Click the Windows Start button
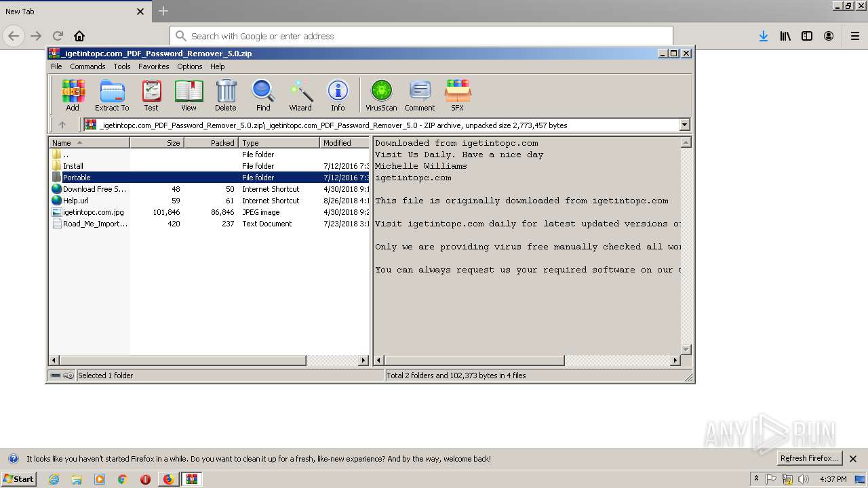Viewport: 868px width, 488px height. coord(18,479)
